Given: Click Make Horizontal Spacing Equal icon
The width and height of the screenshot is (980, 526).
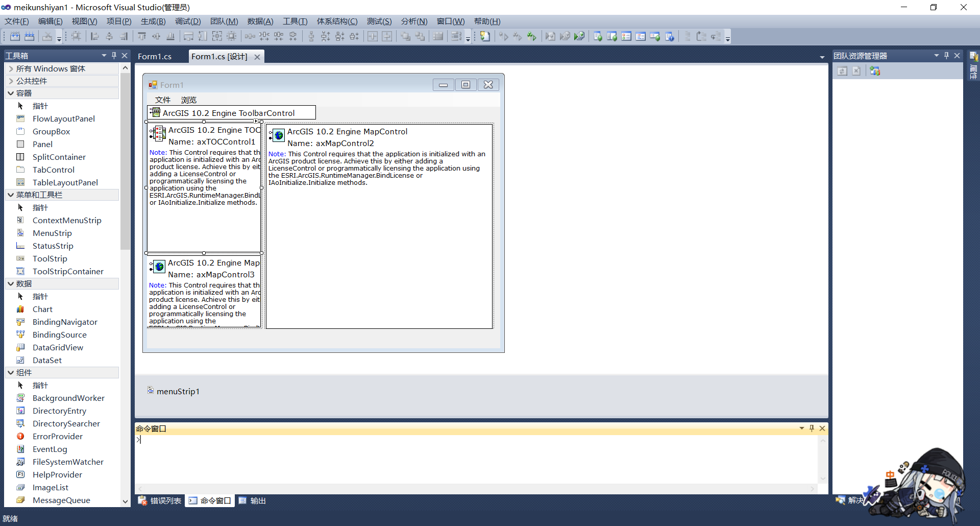Looking at the screenshot, I should (x=250, y=36).
